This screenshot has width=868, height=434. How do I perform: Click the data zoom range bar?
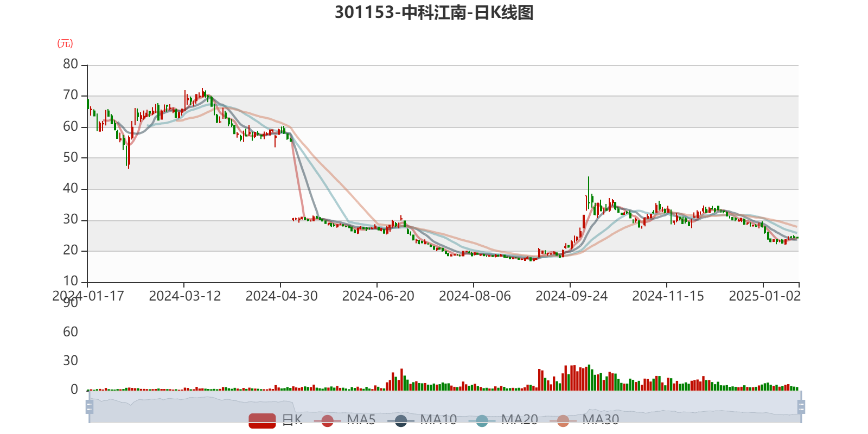(x=445, y=406)
